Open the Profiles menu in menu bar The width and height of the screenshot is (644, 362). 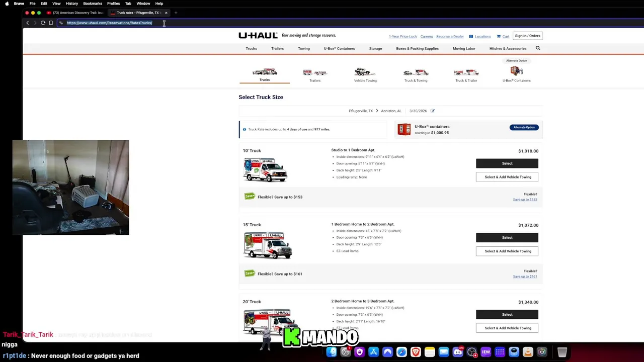113,4
